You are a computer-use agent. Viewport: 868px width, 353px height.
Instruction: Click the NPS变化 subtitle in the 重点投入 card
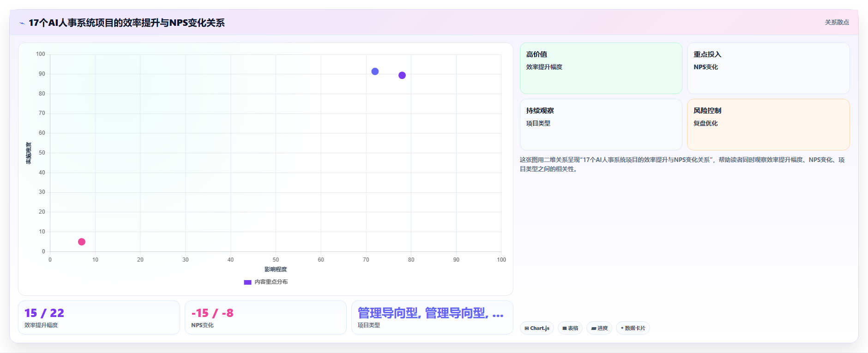point(705,67)
